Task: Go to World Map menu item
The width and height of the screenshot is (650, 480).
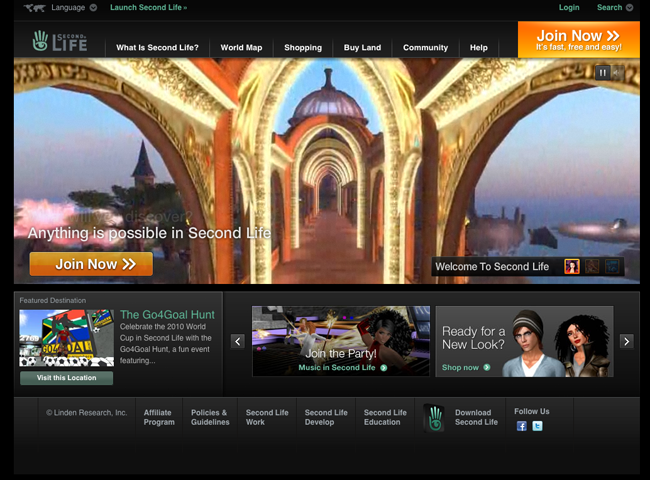Action: [241, 48]
